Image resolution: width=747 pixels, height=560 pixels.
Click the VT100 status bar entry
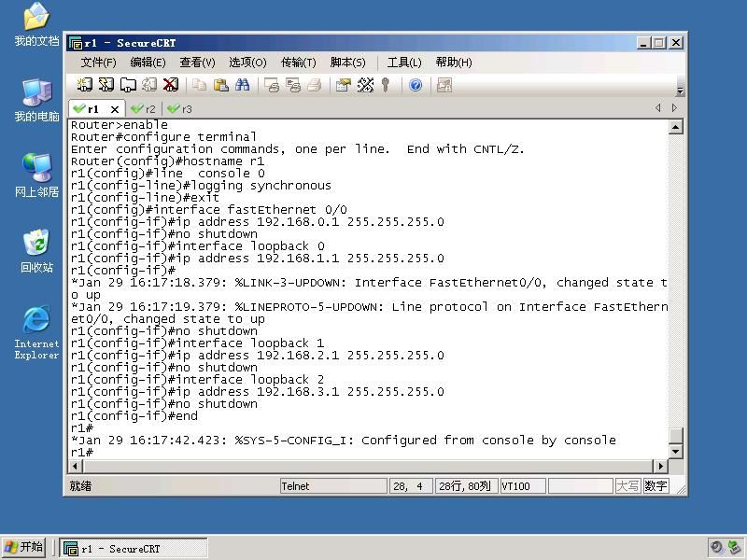[523, 486]
